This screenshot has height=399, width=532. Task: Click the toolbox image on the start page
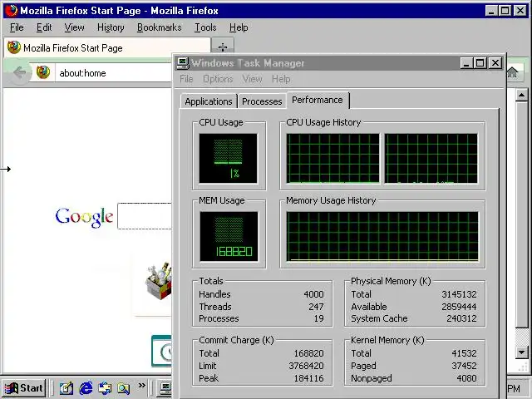pos(159,281)
